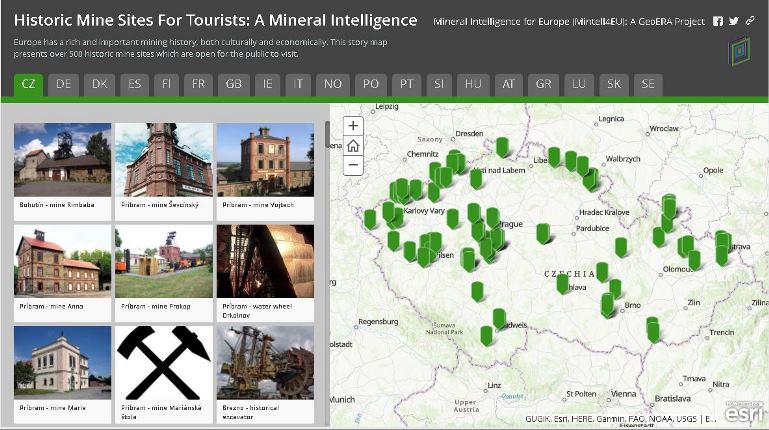This screenshot has height=430, width=769.
Task: Click the map marker near Brno
Action: (608, 305)
